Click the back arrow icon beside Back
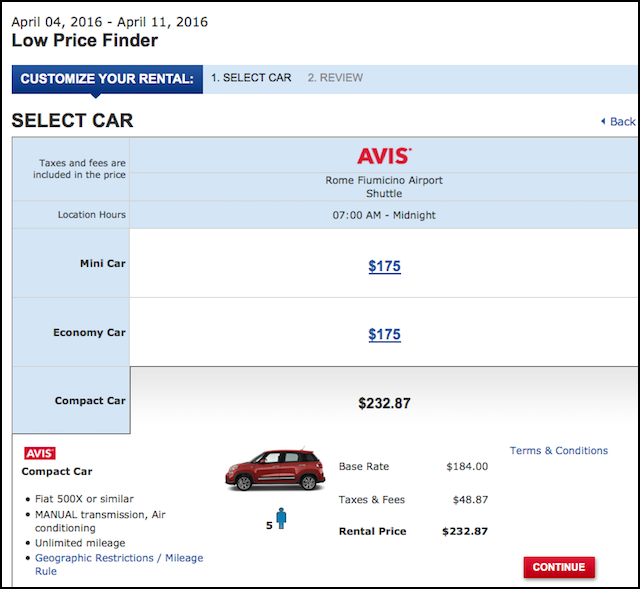The height and width of the screenshot is (589, 640). (x=602, y=121)
